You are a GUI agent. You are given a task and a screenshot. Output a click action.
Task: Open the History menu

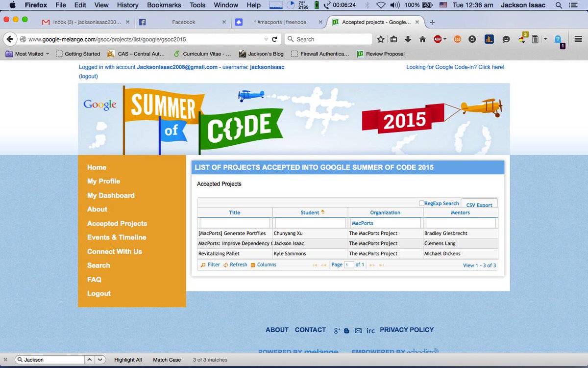127,5
